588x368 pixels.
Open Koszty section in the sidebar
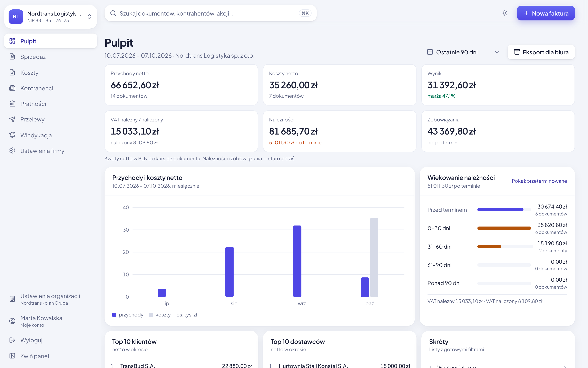tap(51, 73)
